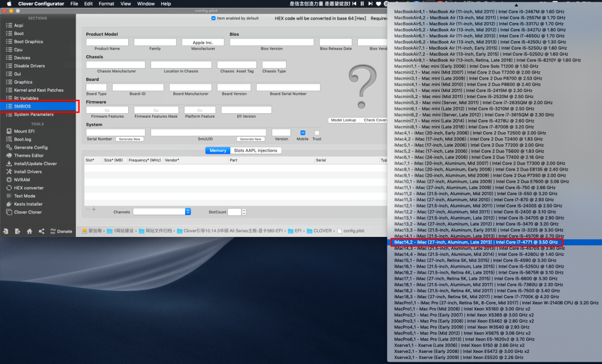Click Generate New for SmUUID
Image resolution: width=602 pixels, height=364 pixels.
coord(251,139)
